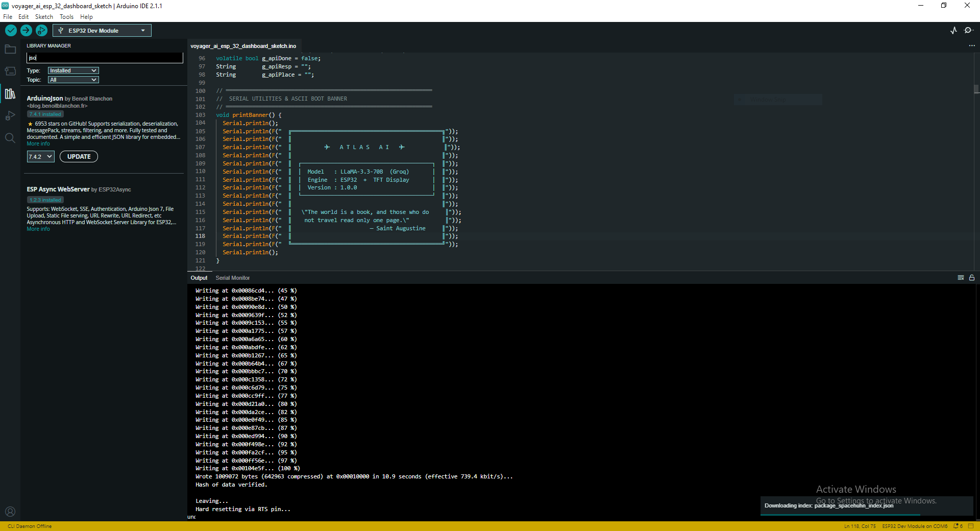Click the '(100 %)' writing progress line
The height and width of the screenshot is (531, 980).
(248, 469)
